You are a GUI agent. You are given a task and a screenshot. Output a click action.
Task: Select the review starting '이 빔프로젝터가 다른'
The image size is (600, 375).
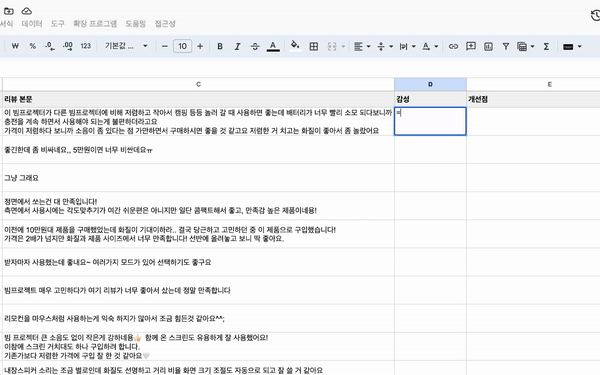[x=198, y=121]
